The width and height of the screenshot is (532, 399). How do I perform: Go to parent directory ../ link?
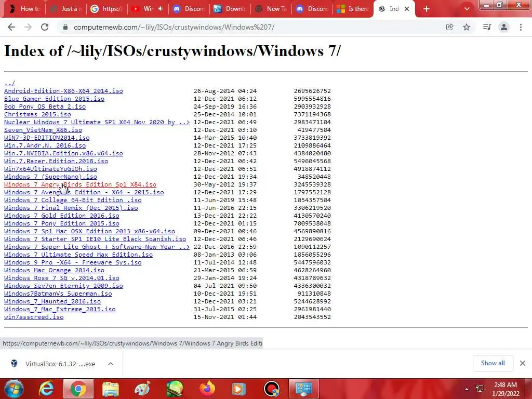9,83
